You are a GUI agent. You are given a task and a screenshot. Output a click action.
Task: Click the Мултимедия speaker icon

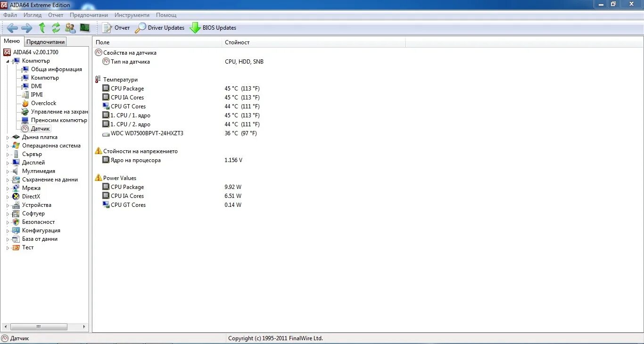[x=16, y=171]
